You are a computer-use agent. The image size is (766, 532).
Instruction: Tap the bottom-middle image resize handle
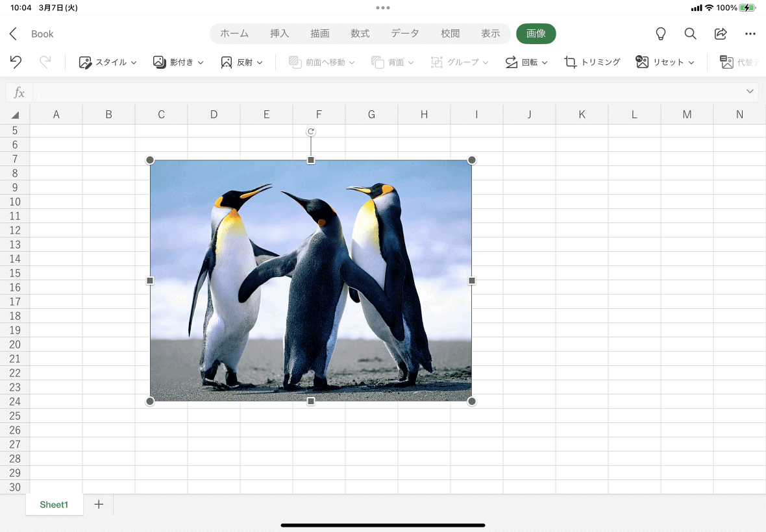click(311, 401)
